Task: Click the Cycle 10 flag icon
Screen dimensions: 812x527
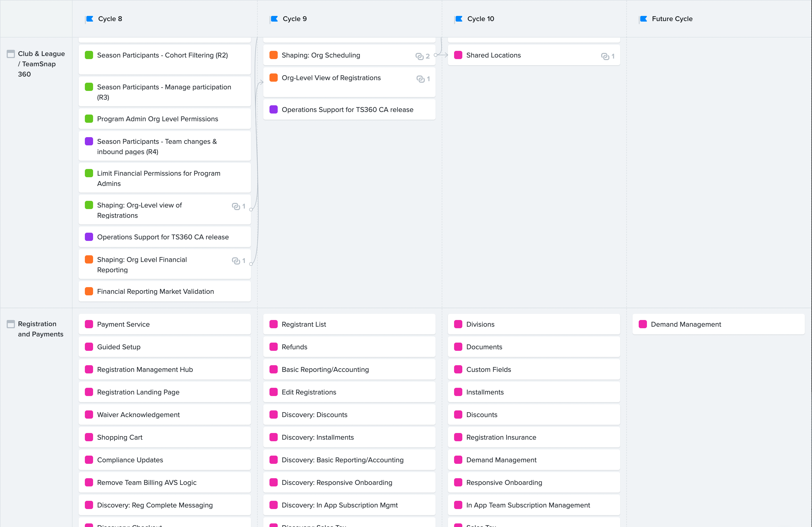Action: pos(459,19)
